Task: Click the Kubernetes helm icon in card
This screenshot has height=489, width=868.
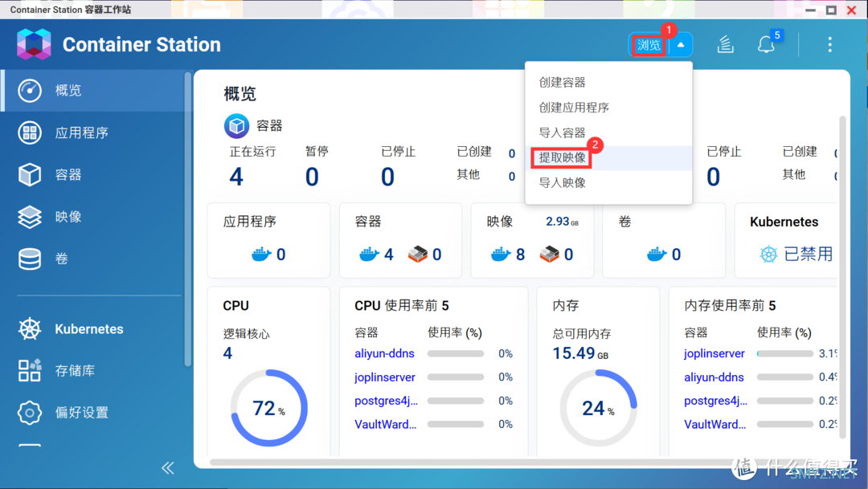Action: click(768, 255)
